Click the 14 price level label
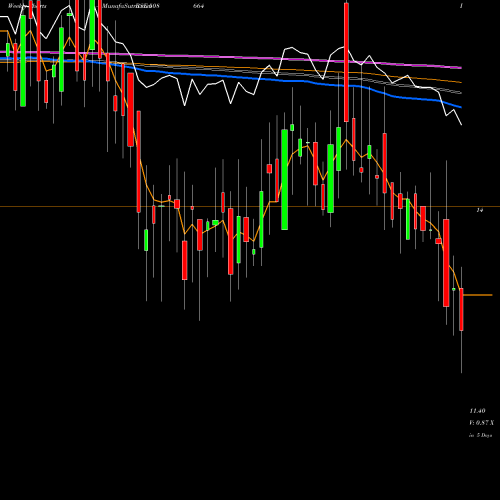Viewport: 500px width, 500px height. 480,210
